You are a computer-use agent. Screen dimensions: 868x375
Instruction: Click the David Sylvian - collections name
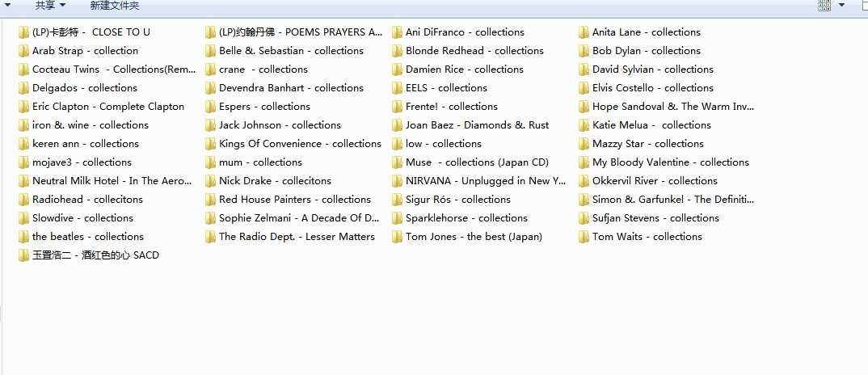[653, 70]
